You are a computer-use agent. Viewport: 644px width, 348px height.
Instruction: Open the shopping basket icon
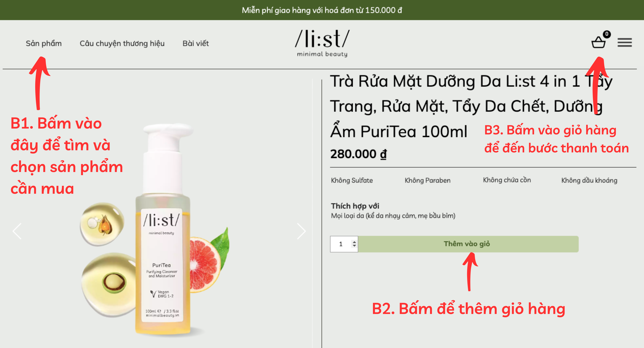click(598, 42)
